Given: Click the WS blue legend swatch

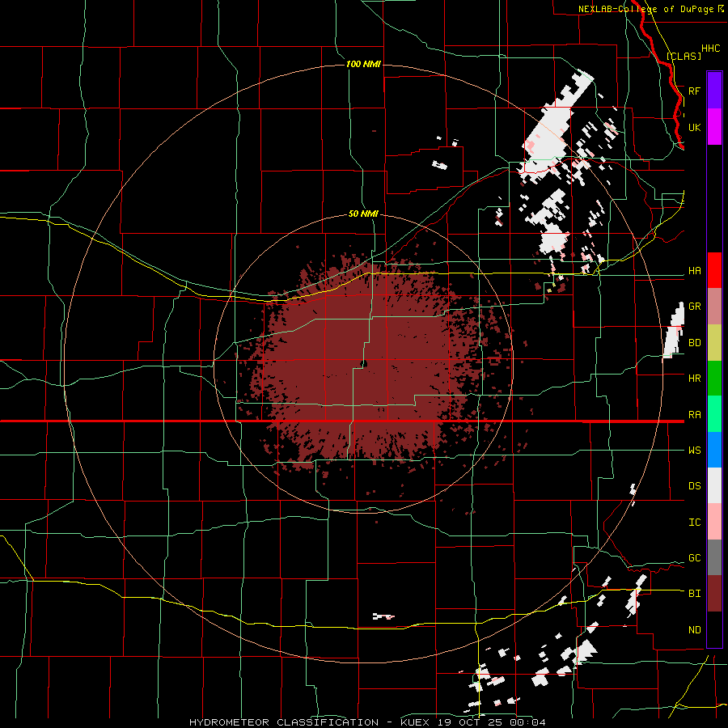Looking at the screenshot, I should coord(714,450).
